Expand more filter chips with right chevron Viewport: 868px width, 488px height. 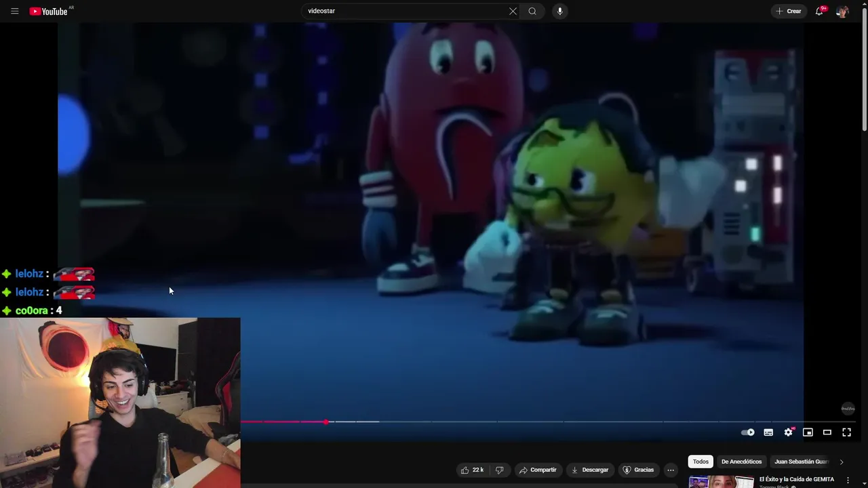[x=842, y=462]
